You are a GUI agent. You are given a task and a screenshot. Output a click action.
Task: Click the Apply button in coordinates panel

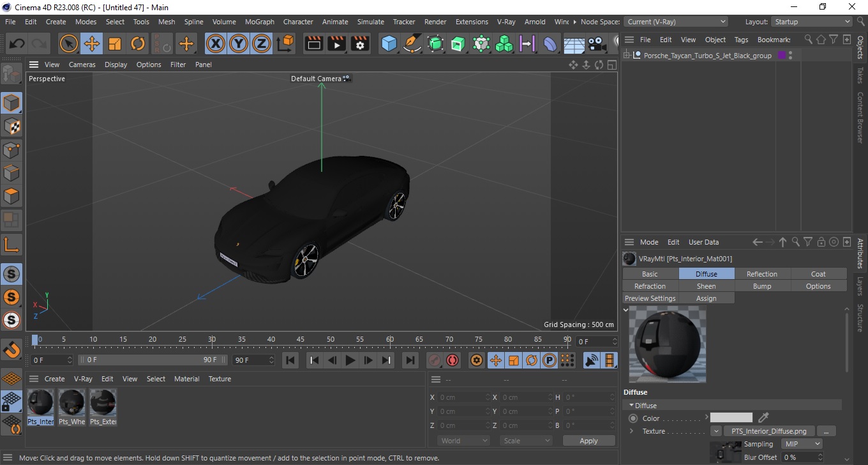[588, 441]
